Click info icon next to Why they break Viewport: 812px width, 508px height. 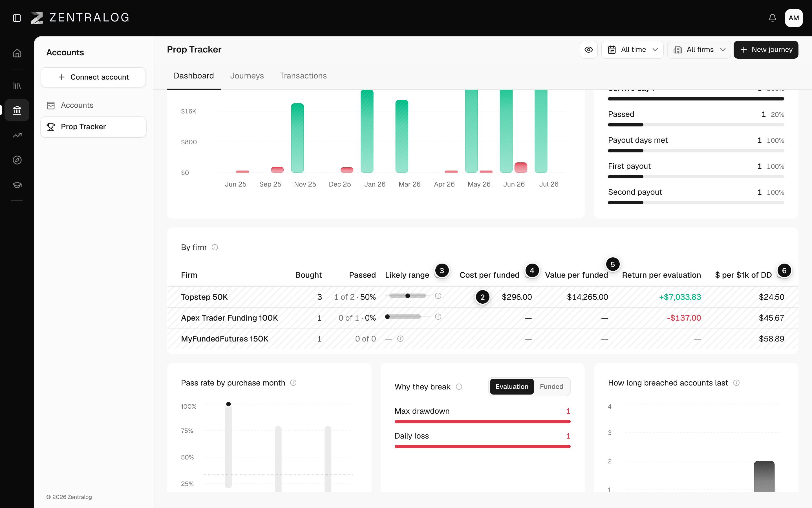pos(459,387)
